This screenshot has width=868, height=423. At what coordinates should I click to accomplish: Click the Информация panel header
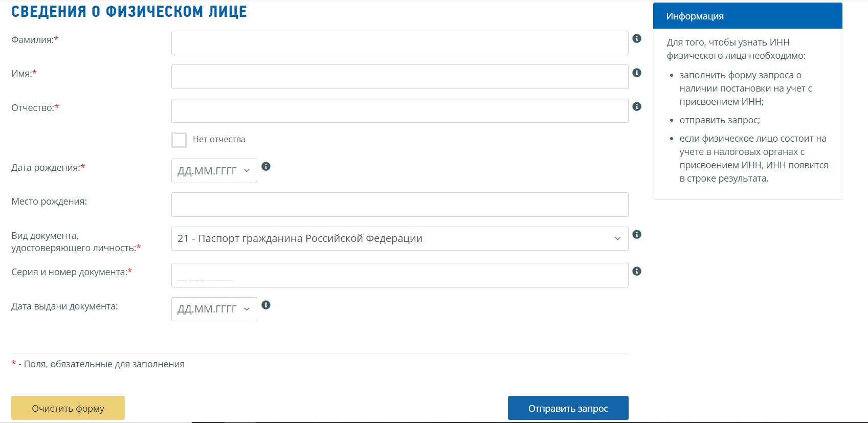tap(747, 16)
